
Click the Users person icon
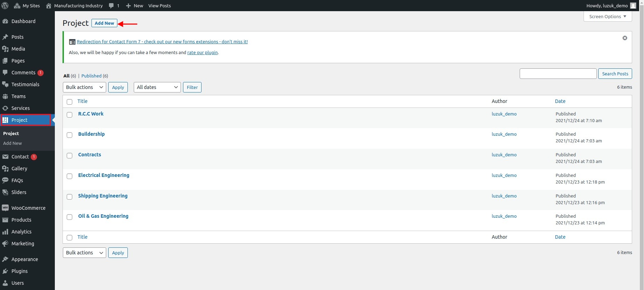pos(5,283)
